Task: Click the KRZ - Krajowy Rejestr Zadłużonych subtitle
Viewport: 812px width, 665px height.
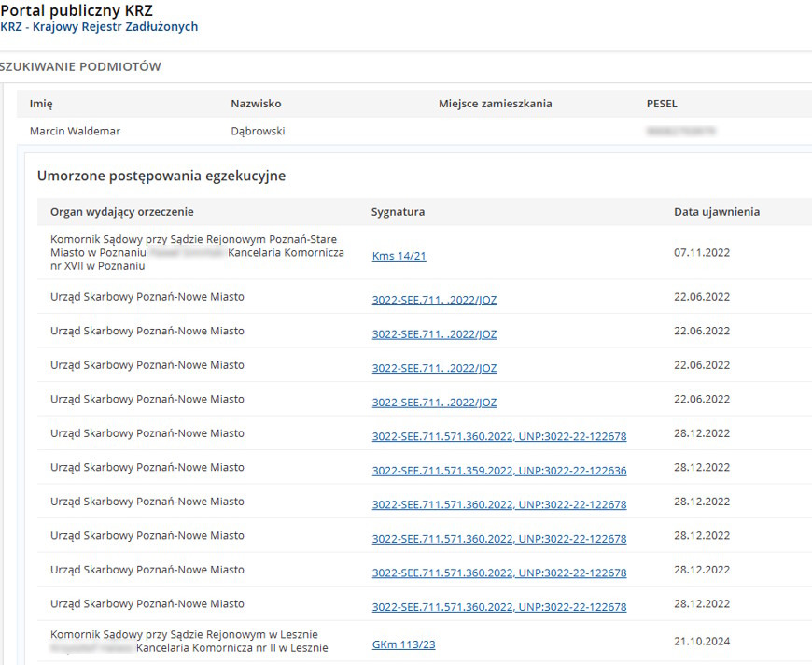Action: pyautogui.click(x=99, y=27)
